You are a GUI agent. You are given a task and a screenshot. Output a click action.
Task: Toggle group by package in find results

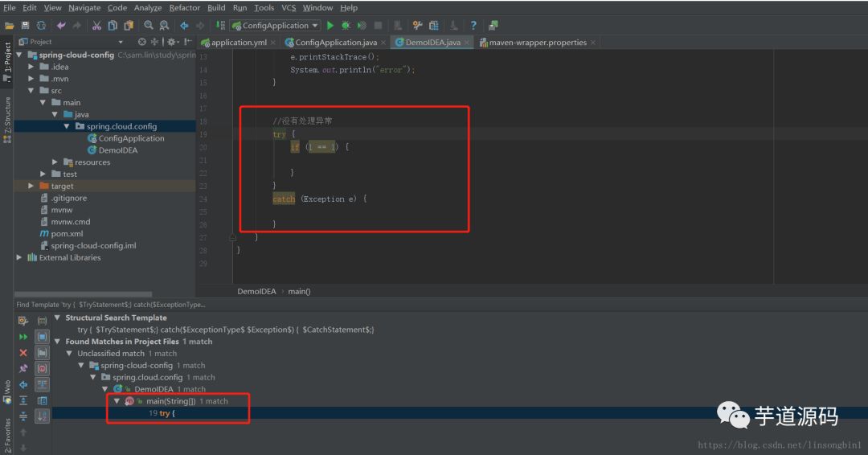42,353
